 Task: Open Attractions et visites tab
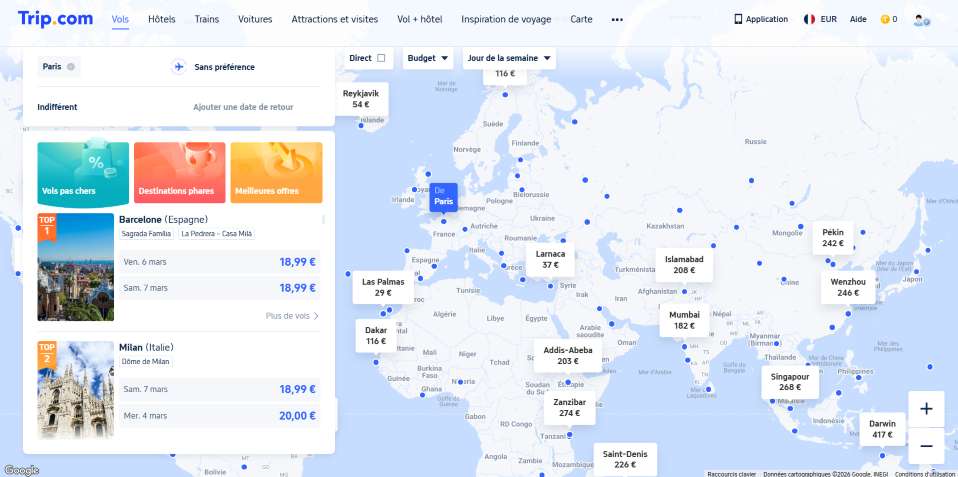click(334, 19)
